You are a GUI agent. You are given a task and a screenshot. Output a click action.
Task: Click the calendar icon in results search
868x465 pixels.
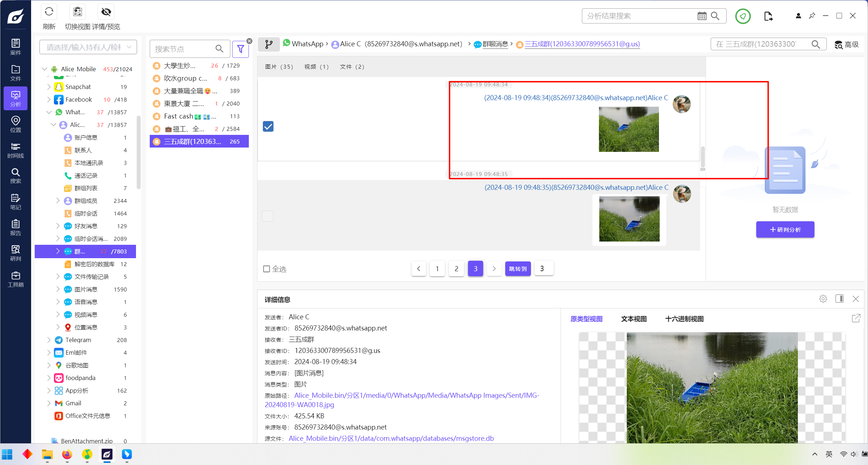702,16
